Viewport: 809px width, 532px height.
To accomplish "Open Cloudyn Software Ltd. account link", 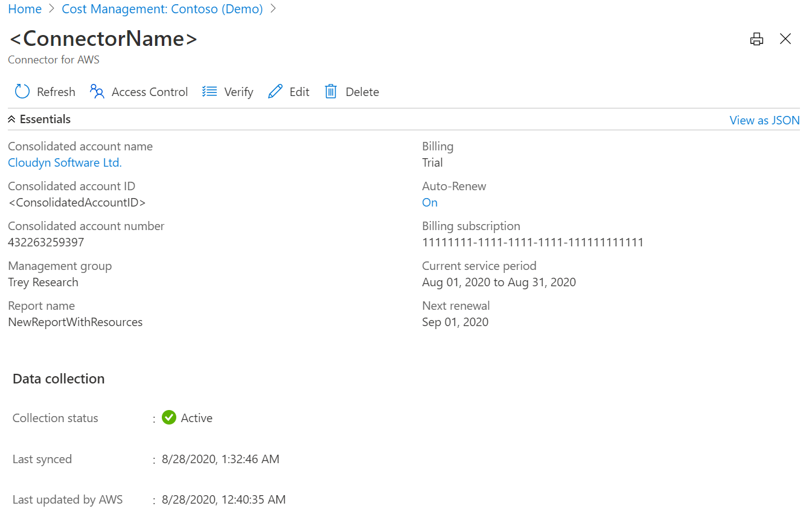I will click(x=65, y=162).
